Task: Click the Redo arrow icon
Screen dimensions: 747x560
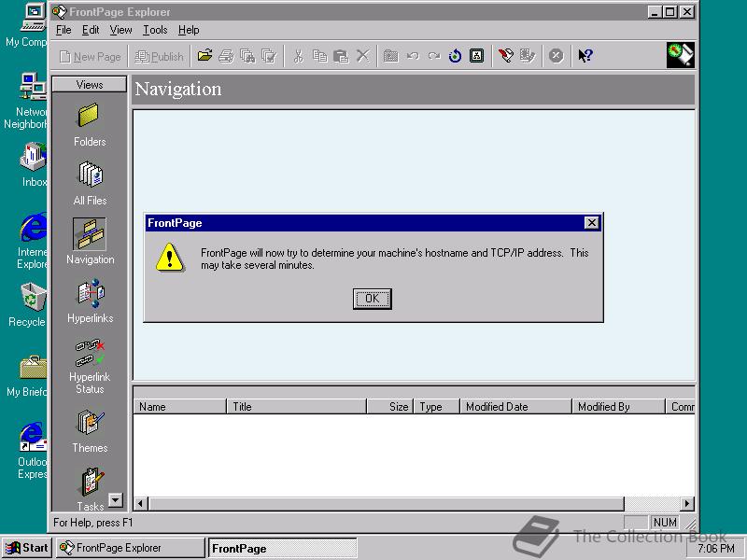Action: (x=434, y=56)
